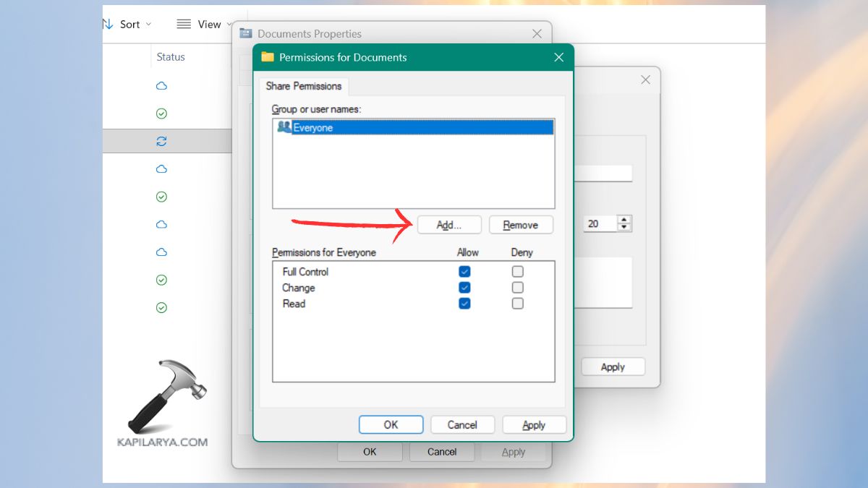Click the blue syncing arrows status icon
Image resolution: width=868 pixels, height=488 pixels.
[x=161, y=140]
